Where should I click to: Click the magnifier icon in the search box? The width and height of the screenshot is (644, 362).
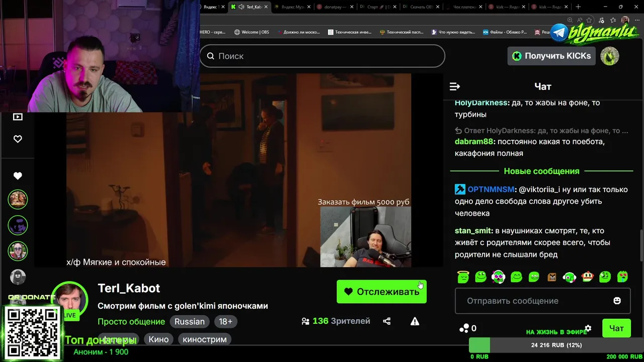[211, 56]
